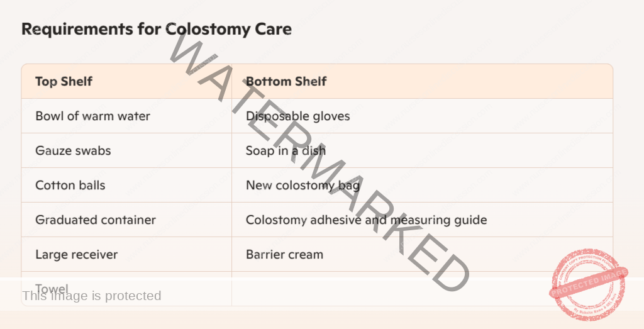Select the 'Disposable gloves' cell

pyautogui.click(x=422, y=116)
